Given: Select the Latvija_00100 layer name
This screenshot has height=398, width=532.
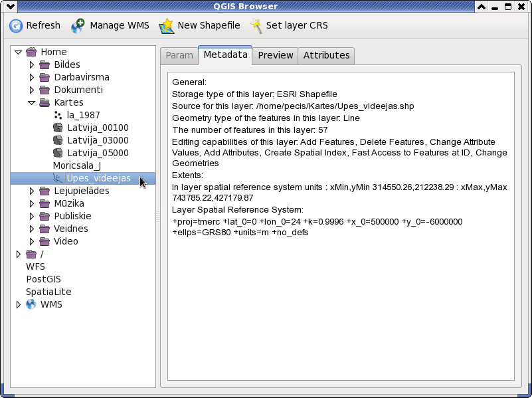Looking at the screenshot, I should [x=98, y=128].
